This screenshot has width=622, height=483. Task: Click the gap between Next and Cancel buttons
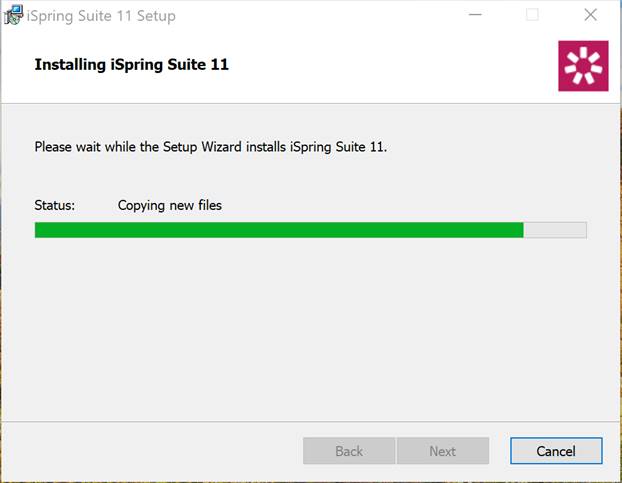[x=499, y=451]
